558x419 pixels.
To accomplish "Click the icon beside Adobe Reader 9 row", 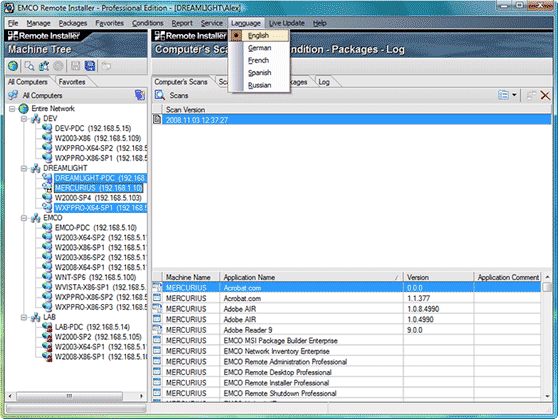I will (157, 330).
